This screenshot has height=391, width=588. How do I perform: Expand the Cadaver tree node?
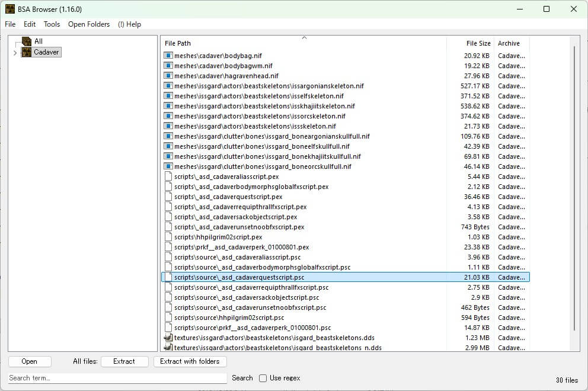[x=15, y=53]
